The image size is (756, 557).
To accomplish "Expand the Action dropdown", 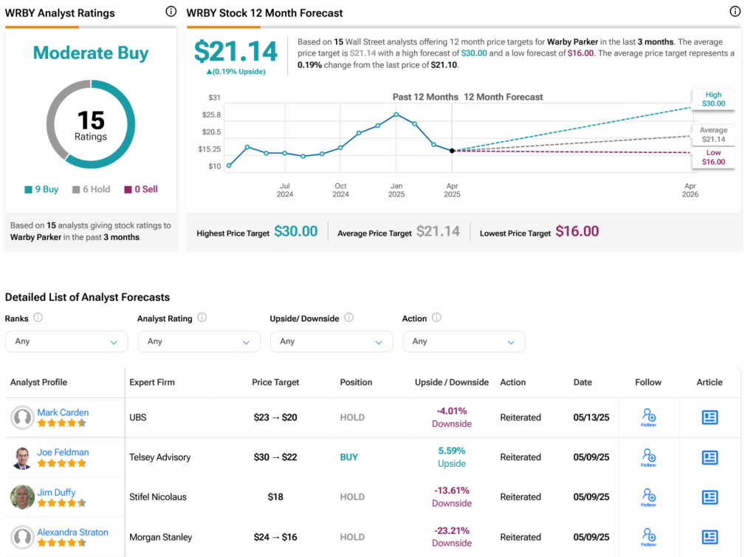I will 464,341.
